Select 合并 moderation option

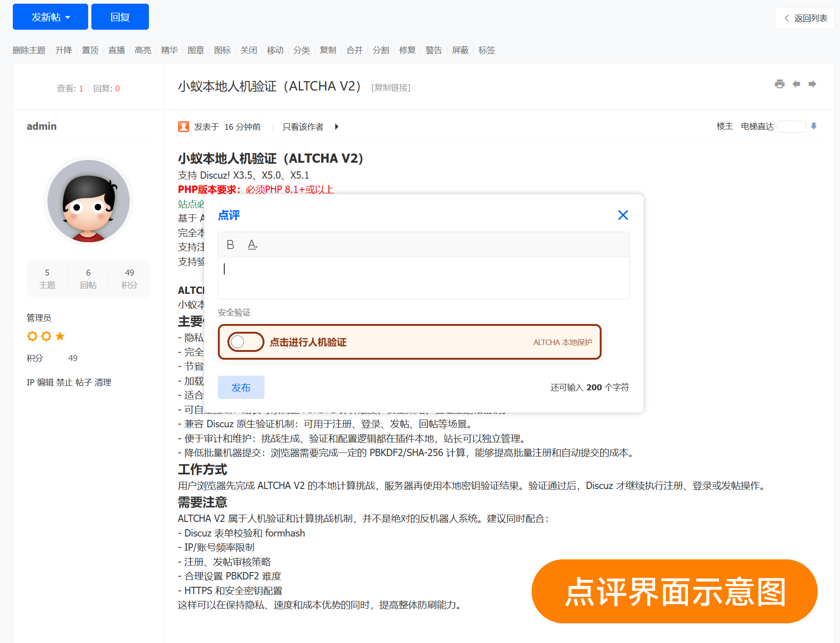354,50
